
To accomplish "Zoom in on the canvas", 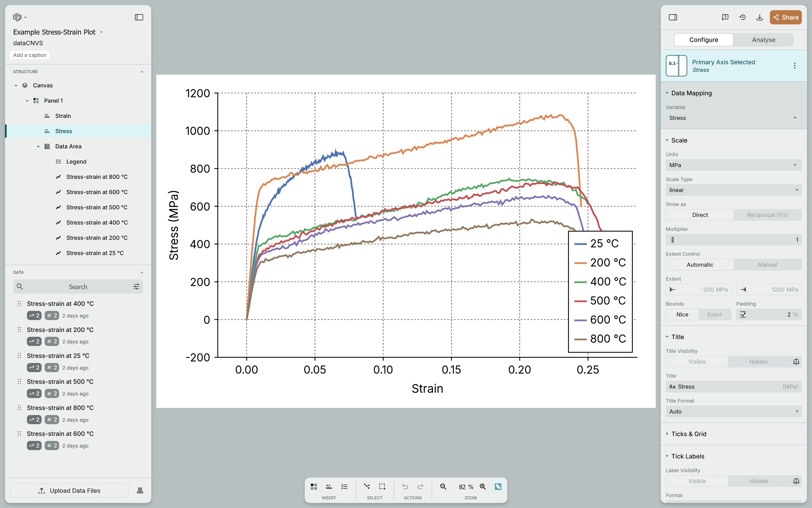I will pos(483,486).
